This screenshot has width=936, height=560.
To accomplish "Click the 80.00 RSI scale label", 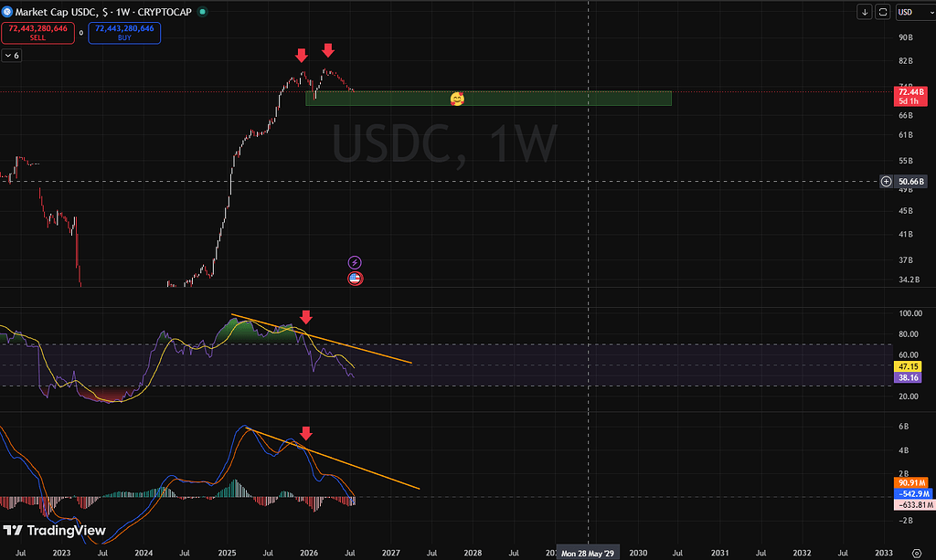I will pos(908,334).
